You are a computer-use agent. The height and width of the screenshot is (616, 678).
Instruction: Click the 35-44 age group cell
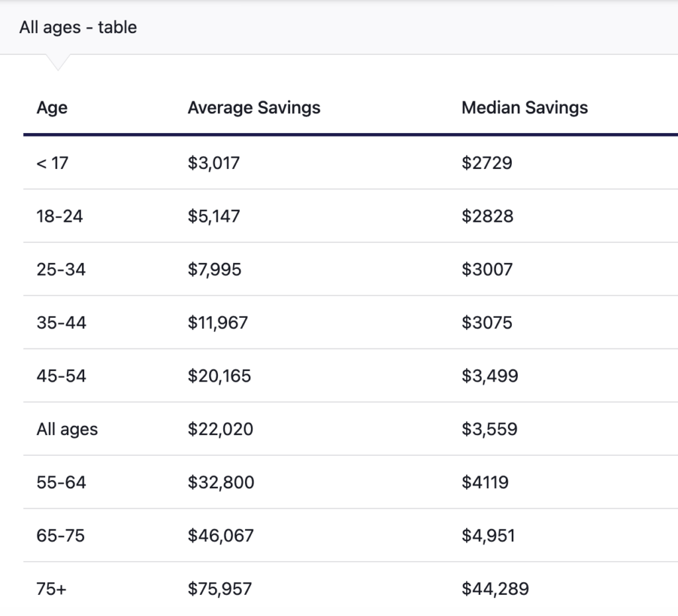61,323
